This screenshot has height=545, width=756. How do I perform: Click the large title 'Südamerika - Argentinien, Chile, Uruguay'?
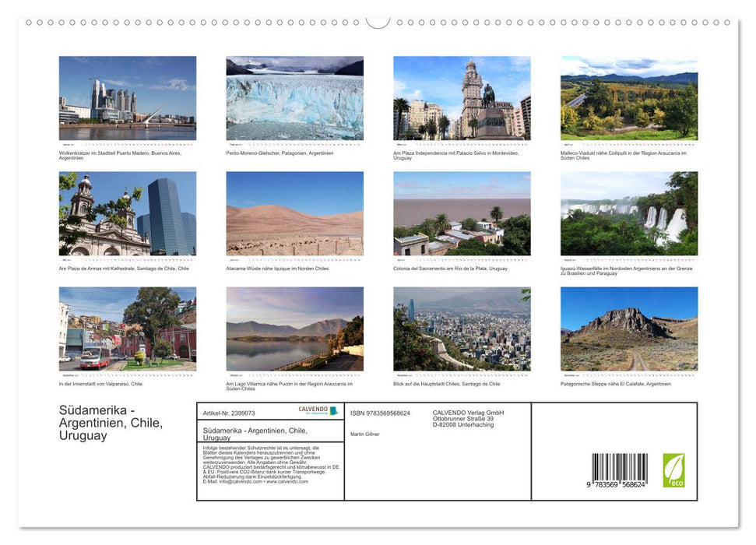[x=111, y=423]
